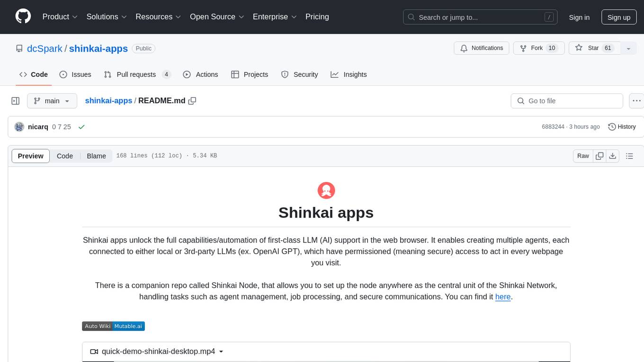Open the GitHub homepage logo
This screenshot has width=644, height=362.
pos(23,17)
